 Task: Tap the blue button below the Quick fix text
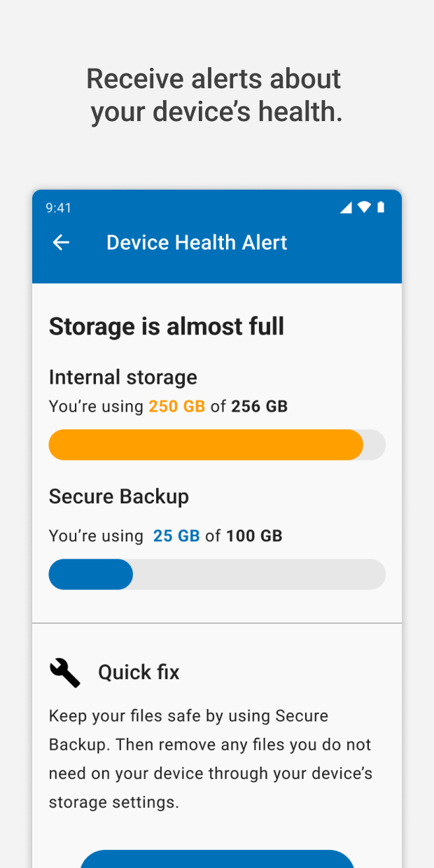pyautogui.click(x=217, y=859)
